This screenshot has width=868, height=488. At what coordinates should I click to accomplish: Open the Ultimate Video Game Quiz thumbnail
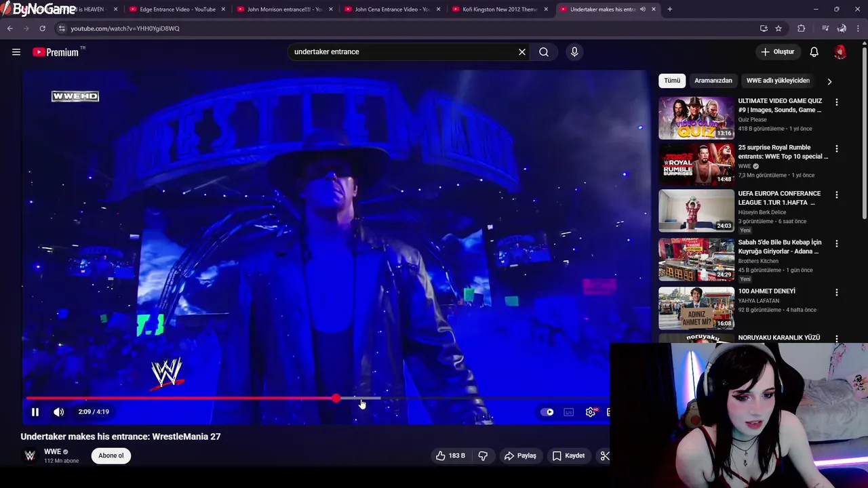coord(696,118)
